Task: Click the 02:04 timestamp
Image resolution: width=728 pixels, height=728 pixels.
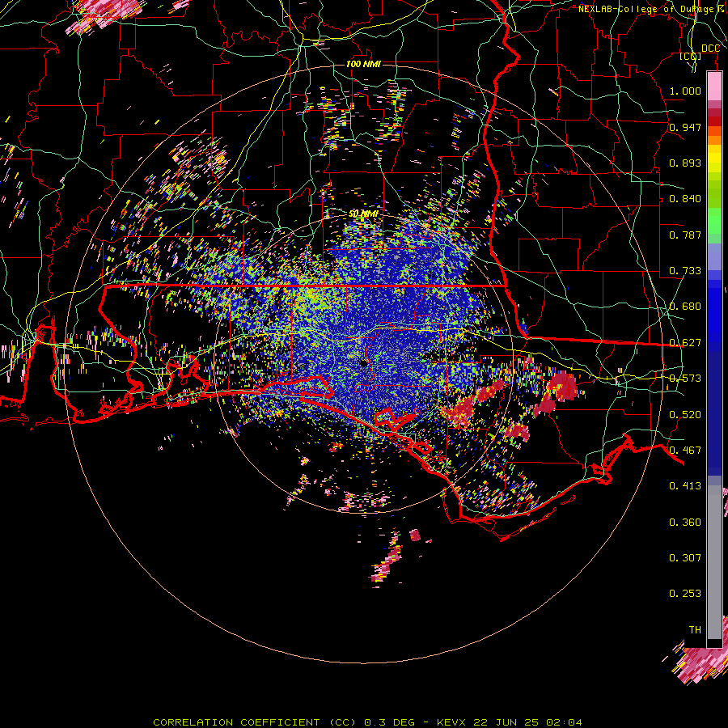Action: tap(564, 722)
